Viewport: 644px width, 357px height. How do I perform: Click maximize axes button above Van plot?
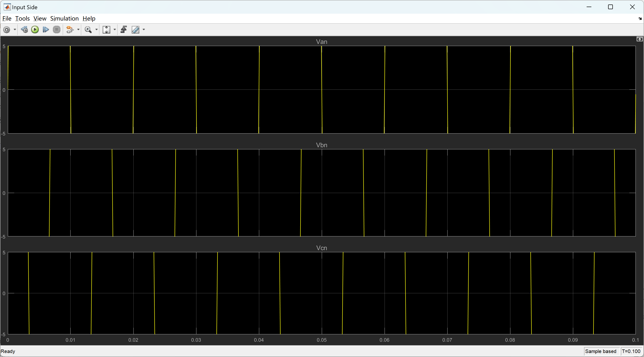coord(639,39)
